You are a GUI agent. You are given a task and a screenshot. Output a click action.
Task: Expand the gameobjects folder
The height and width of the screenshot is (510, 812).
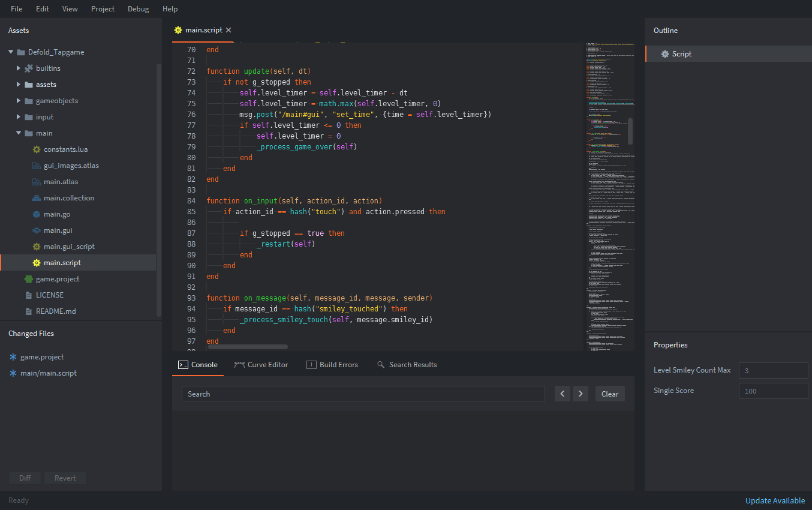click(19, 101)
